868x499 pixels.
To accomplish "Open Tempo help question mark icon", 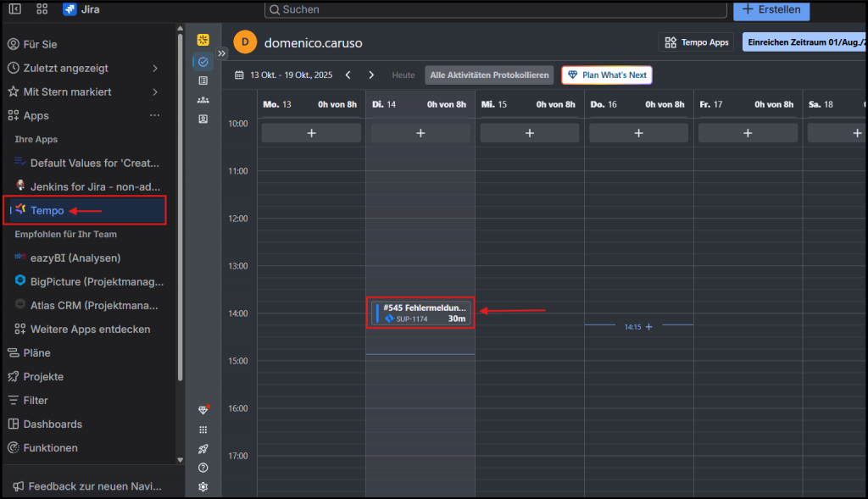I will [x=203, y=468].
